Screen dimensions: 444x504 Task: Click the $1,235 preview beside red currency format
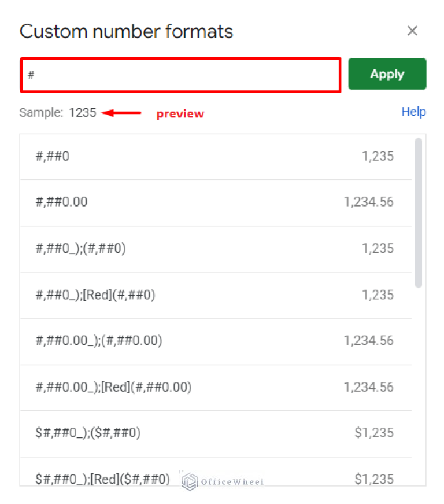[375, 479]
